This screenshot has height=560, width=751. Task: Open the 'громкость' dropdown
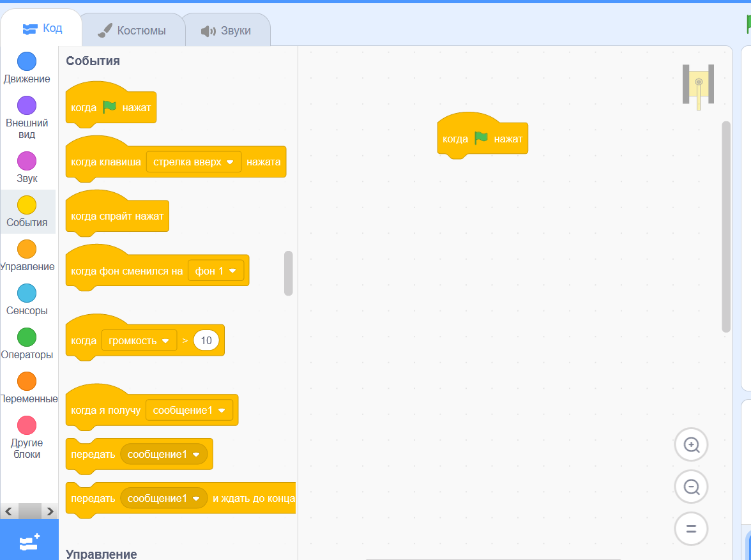click(x=139, y=340)
